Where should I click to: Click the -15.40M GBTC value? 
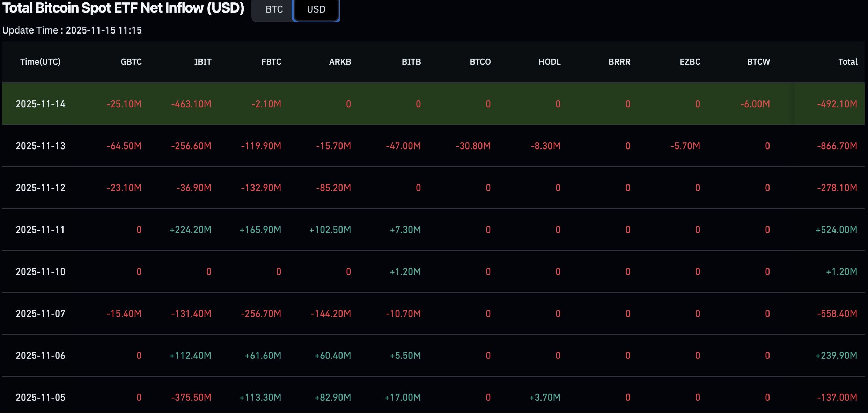pos(124,314)
